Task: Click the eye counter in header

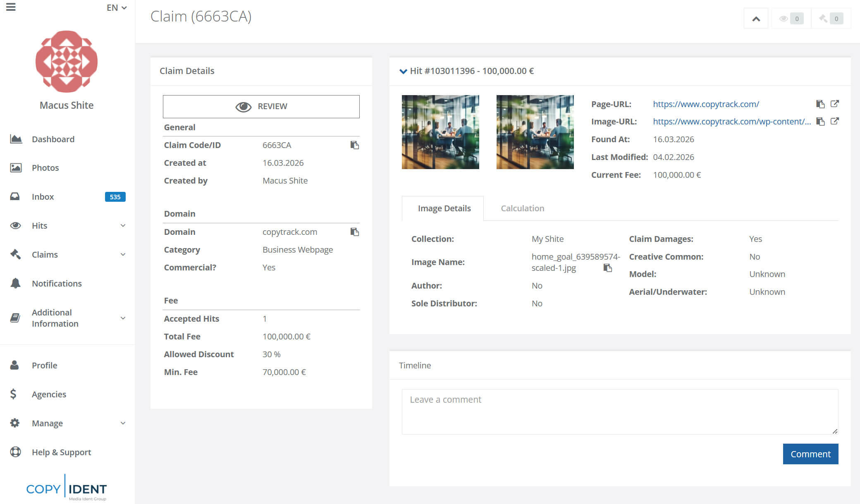Action: (x=791, y=19)
